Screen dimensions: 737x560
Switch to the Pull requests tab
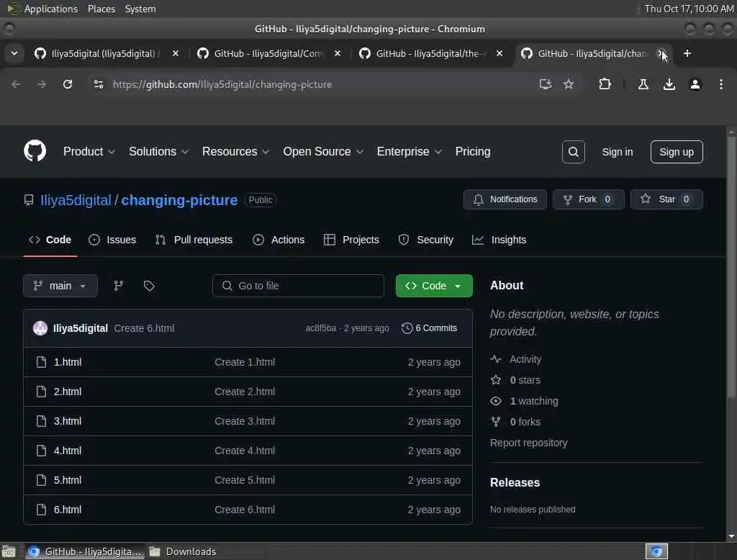[x=194, y=240]
